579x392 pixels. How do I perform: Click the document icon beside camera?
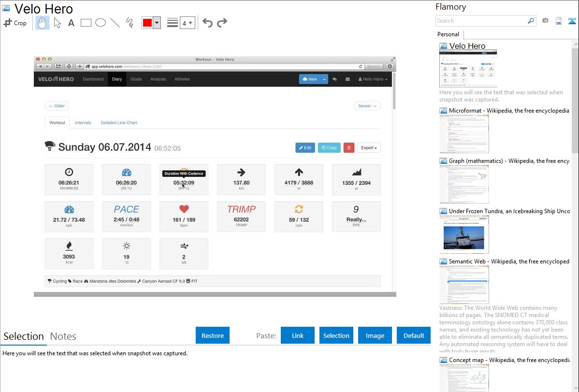pyautogui.click(x=559, y=21)
